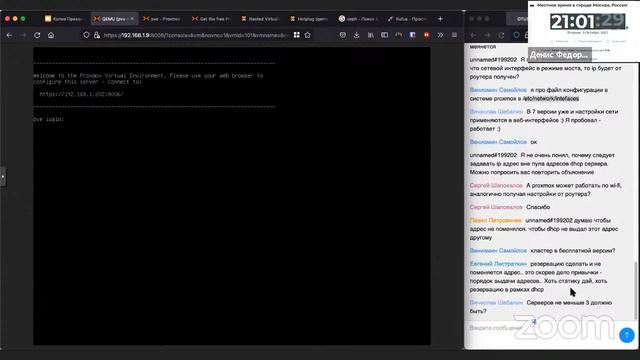The width and height of the screenshot is (640, 360).
Task: Click the Moscow 21:01 clock display
Action: pos(588,22)
